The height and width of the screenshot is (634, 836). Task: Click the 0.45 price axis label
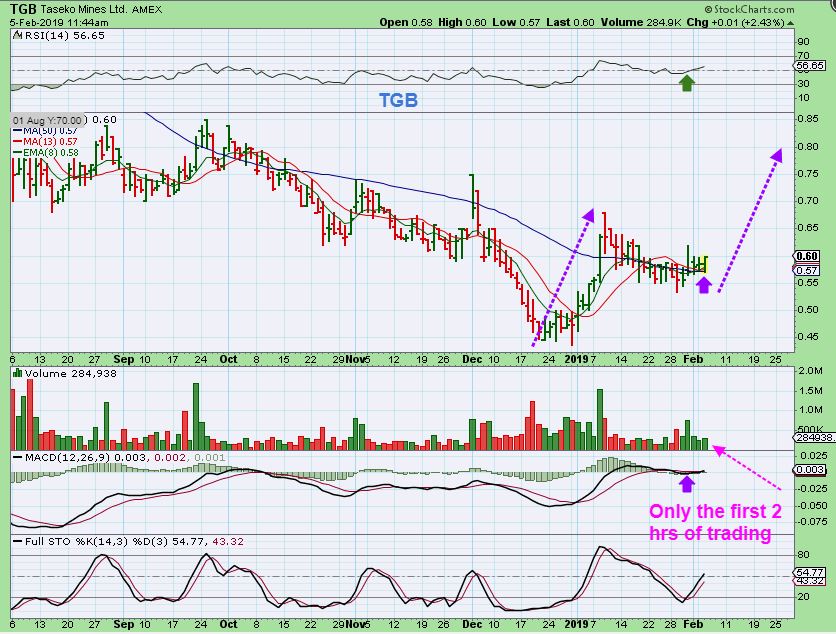[807, 336]
